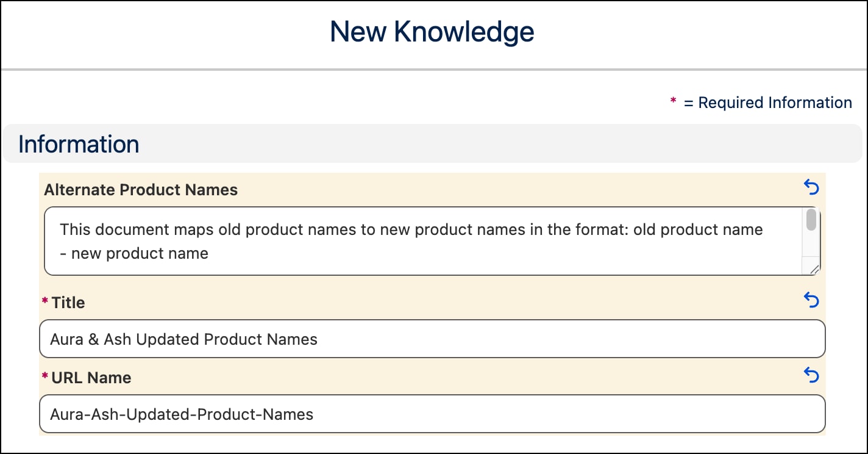
Task: Click the Information section header
Action: coord(79,144)
